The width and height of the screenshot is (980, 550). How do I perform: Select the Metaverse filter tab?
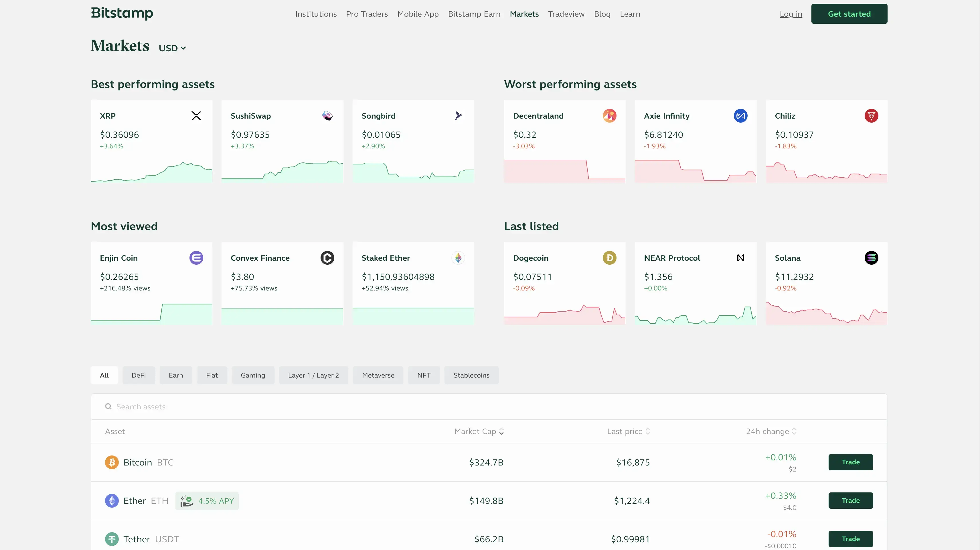tap(378, 375)
